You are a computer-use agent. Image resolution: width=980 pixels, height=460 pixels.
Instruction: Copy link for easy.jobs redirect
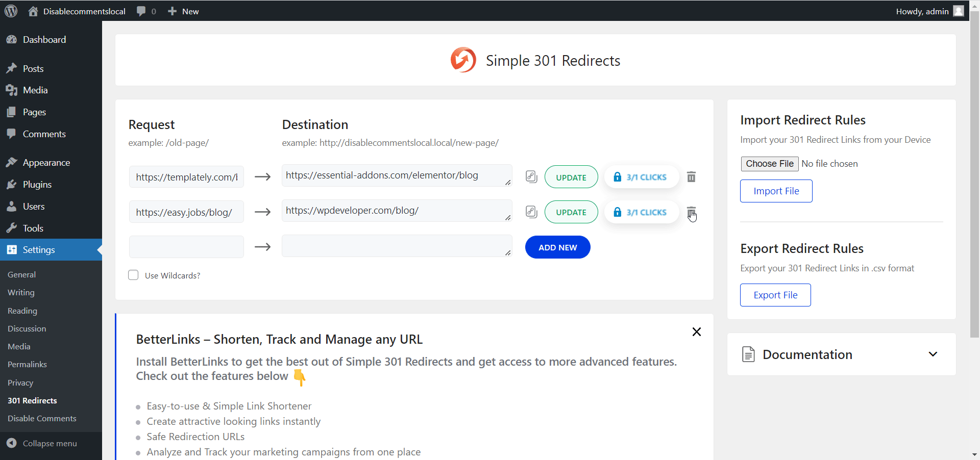pyautogui.click(x=531, y=212)
